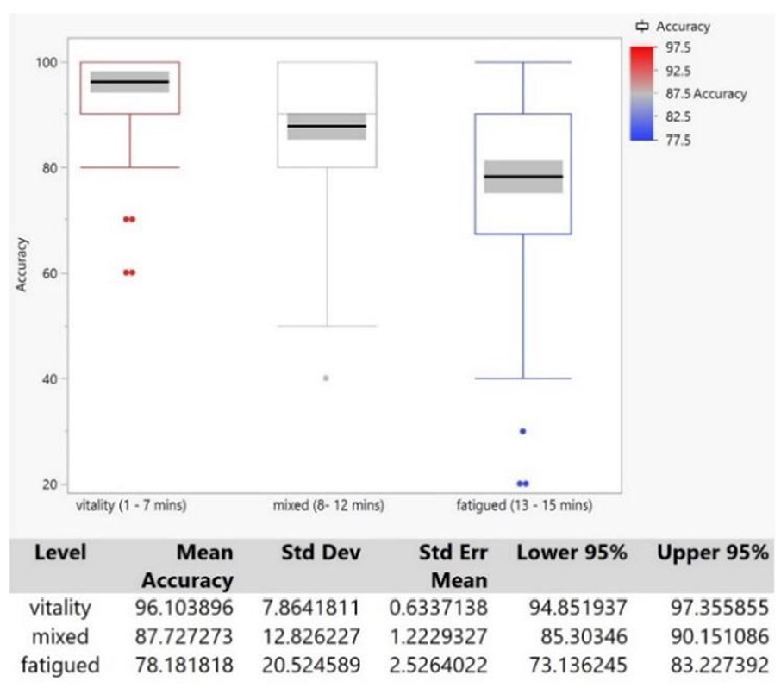Click the Std Dev column header
The image size is (781, 700).
tap(321, 553)
